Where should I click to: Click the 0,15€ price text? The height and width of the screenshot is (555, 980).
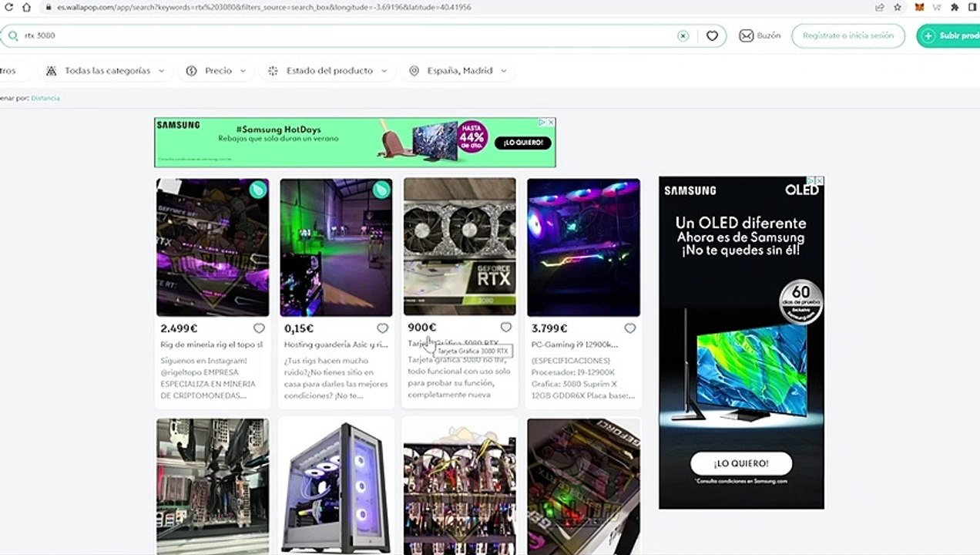click(299, 328)
